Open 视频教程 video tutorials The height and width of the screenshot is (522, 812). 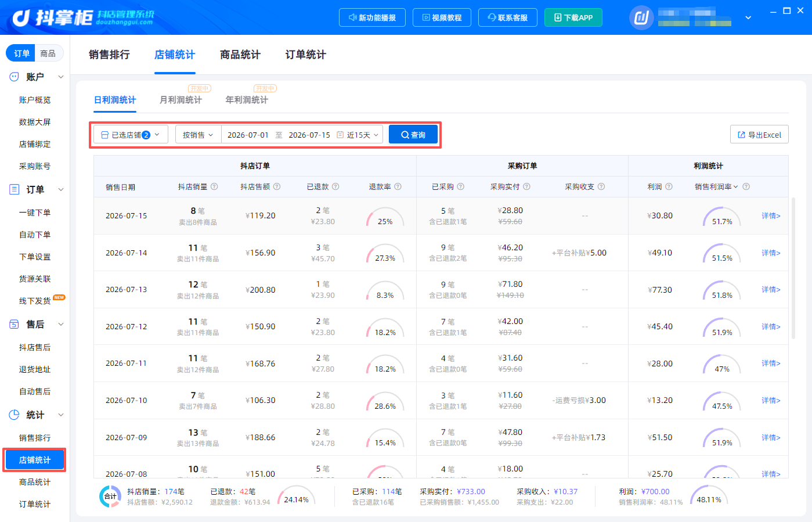[442, 17]
